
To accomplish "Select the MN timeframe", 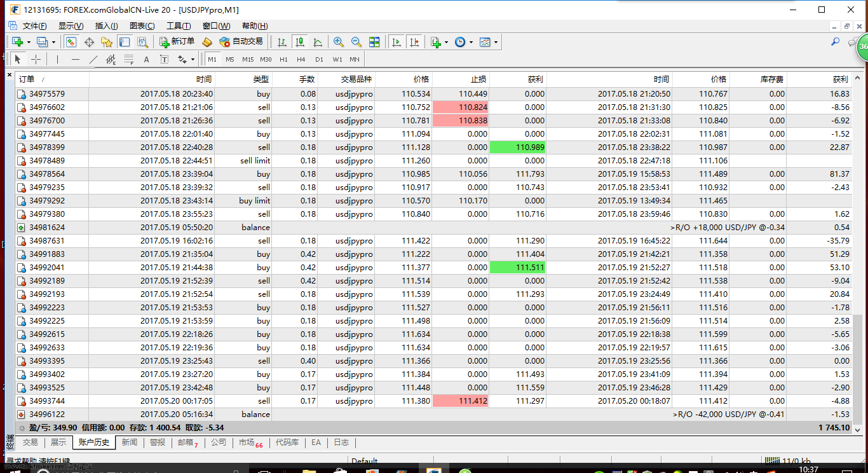I will point(355,59).
